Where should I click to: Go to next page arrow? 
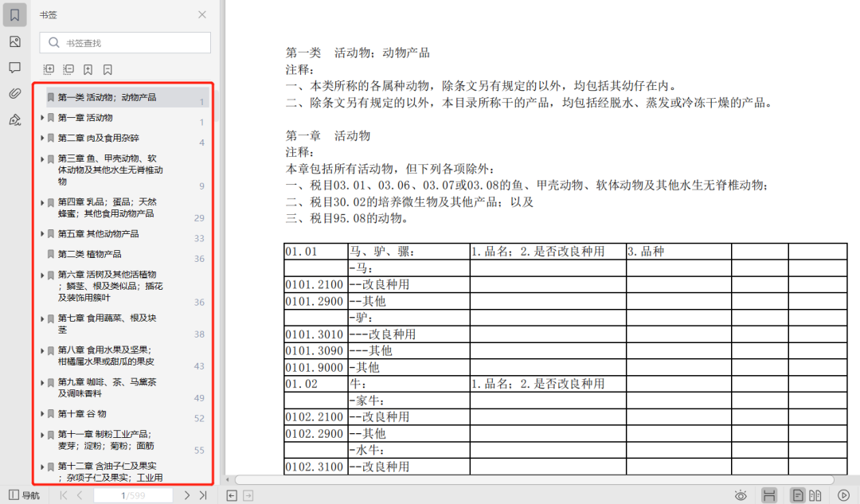[186, 495]
